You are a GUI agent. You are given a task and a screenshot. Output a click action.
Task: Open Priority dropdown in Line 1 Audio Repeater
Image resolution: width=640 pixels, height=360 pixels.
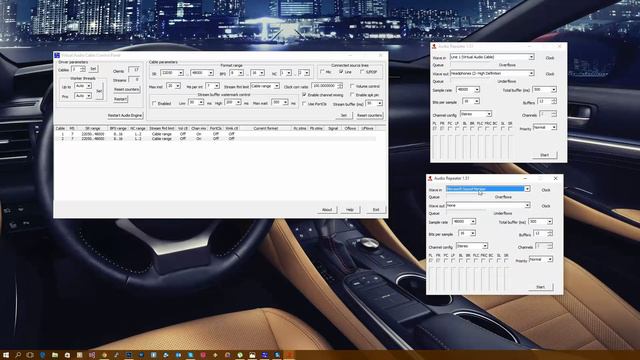click(545, 127)
